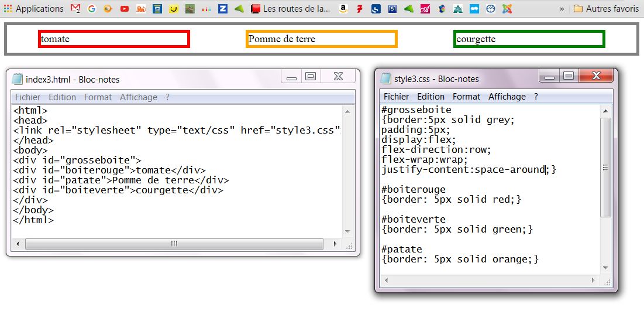Image resolution: width=644 pixels, height=314 pixels.
Task: Click the Applications grid icon
Action: 8,9
